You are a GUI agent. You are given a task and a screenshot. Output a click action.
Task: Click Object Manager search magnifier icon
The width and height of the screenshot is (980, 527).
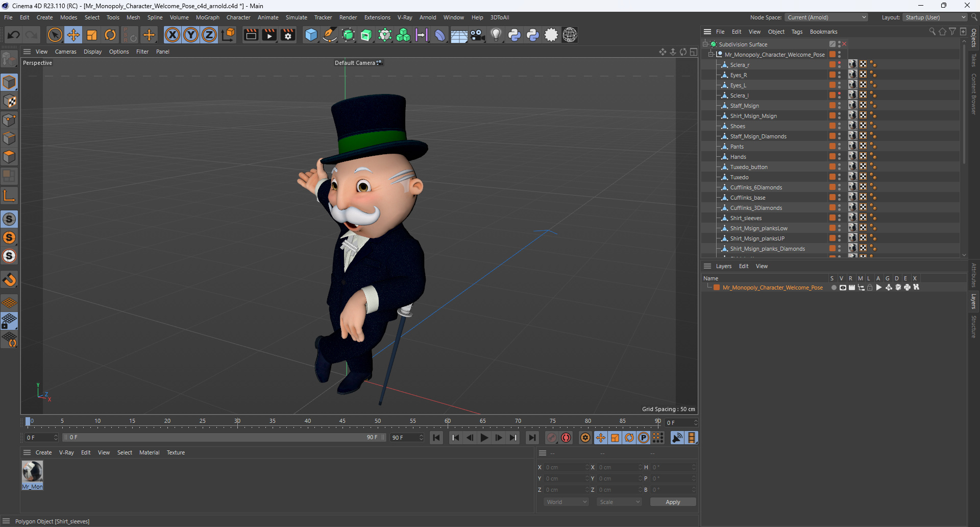932,32
